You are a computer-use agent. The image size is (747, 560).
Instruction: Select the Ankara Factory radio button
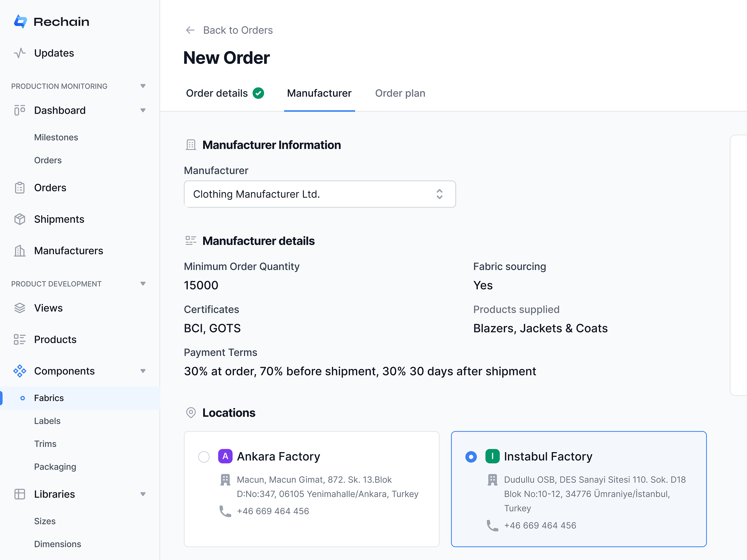point(204,456)
